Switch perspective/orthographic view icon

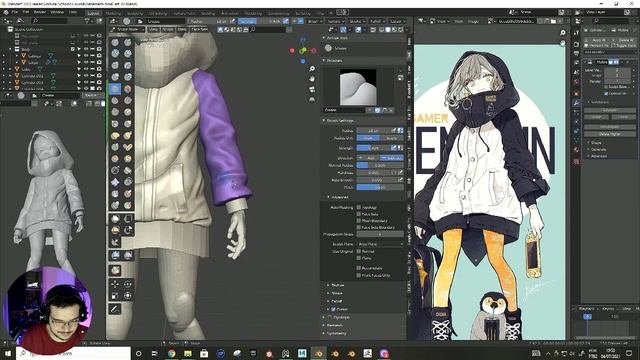(312, 99)
